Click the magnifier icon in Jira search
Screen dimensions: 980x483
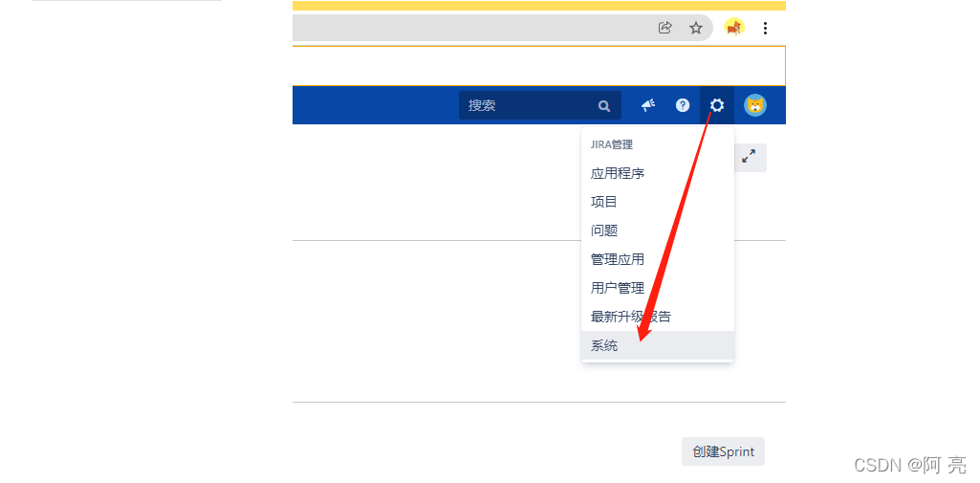tap(603, 105)
